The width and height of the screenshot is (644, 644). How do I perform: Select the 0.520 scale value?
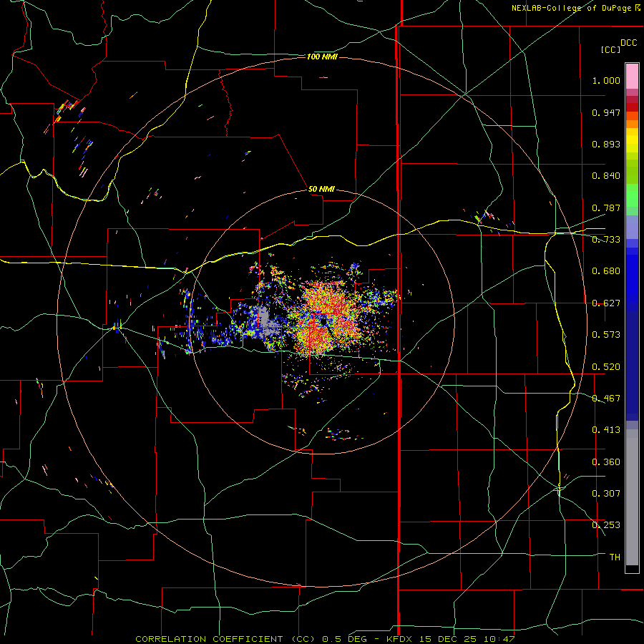tap(606, 367)
